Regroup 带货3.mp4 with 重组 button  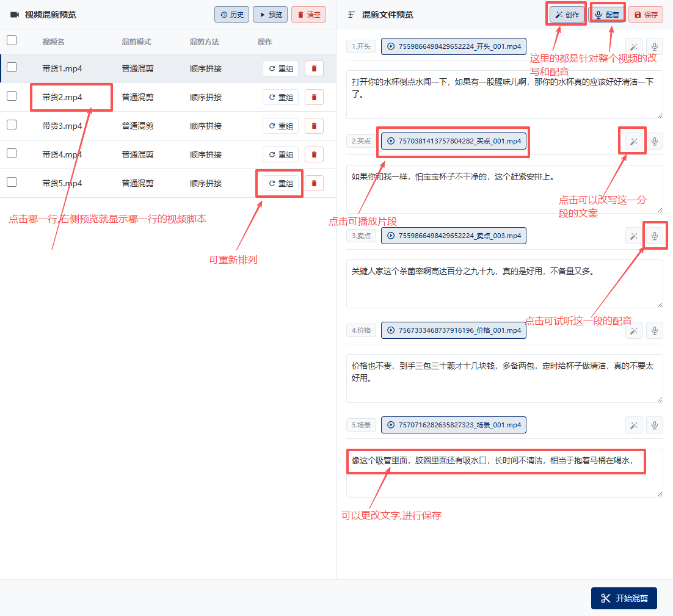coord(281,126)
